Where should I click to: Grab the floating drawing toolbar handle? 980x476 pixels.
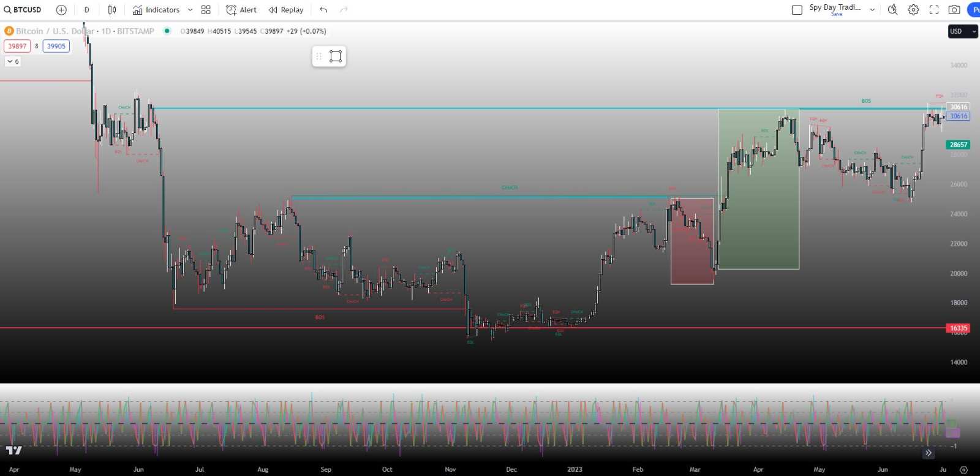(318, 56)
